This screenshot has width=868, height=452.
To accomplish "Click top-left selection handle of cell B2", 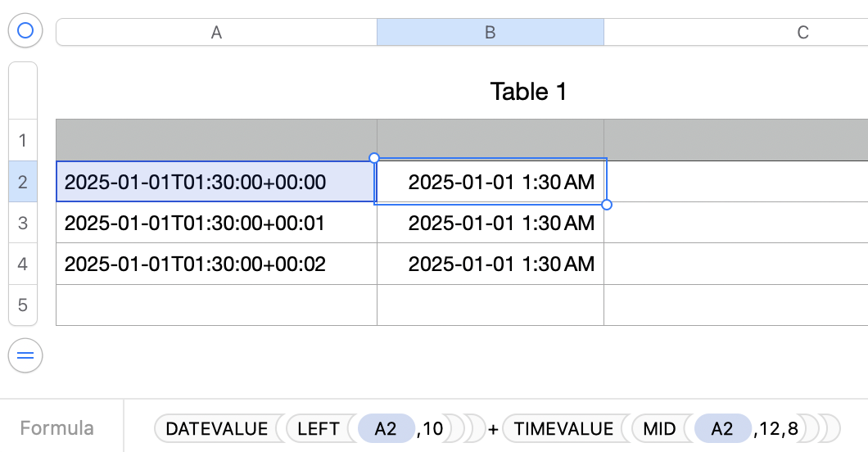I will [374, 157].
